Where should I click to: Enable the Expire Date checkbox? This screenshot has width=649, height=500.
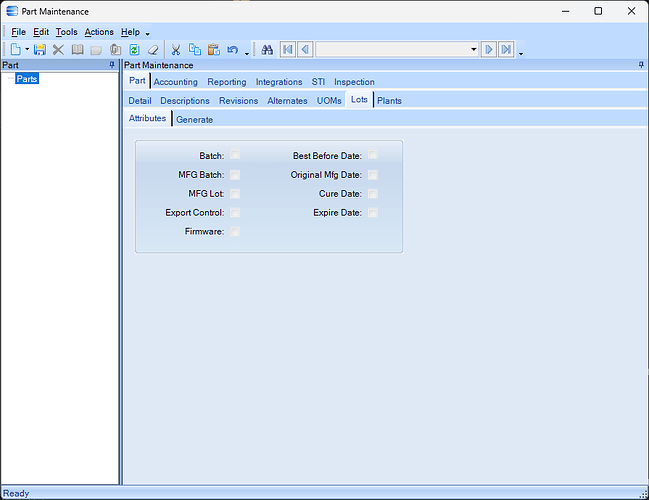click(x=373, y=213)
